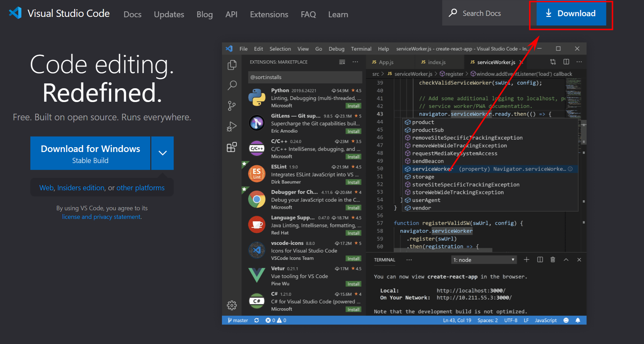Open the terminal selector 1: node dropdown
The width and height of the screenshot is (644, 344).
(484, 260)
